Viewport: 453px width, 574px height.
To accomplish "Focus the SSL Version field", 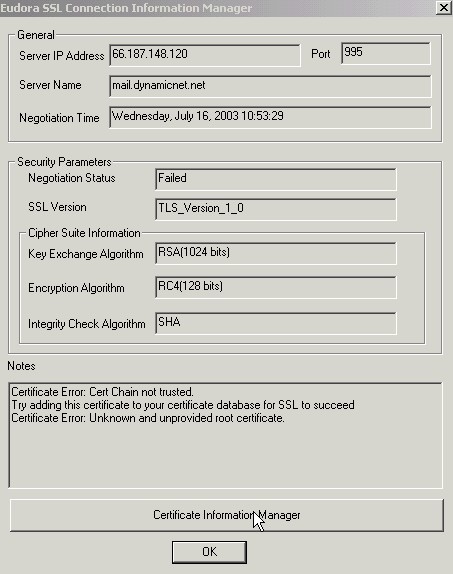I will click(276, 209).
